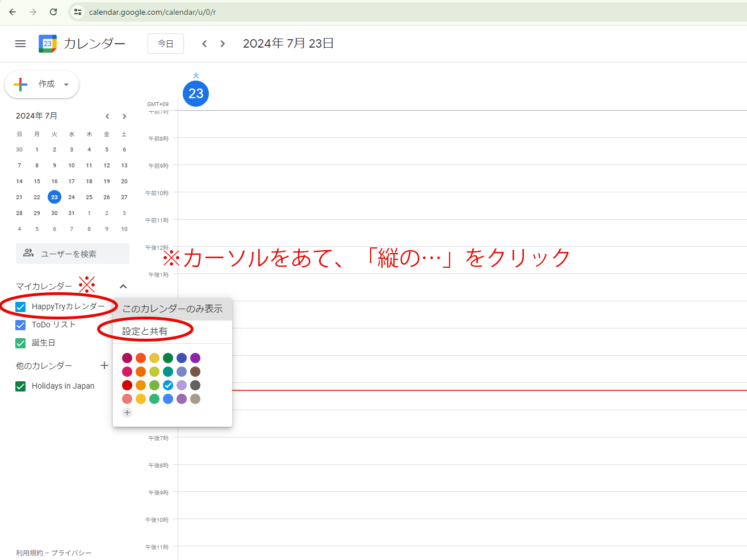Choose 設定と共有 in the context menu
The image size is (747, 560).
pos(145,331)
